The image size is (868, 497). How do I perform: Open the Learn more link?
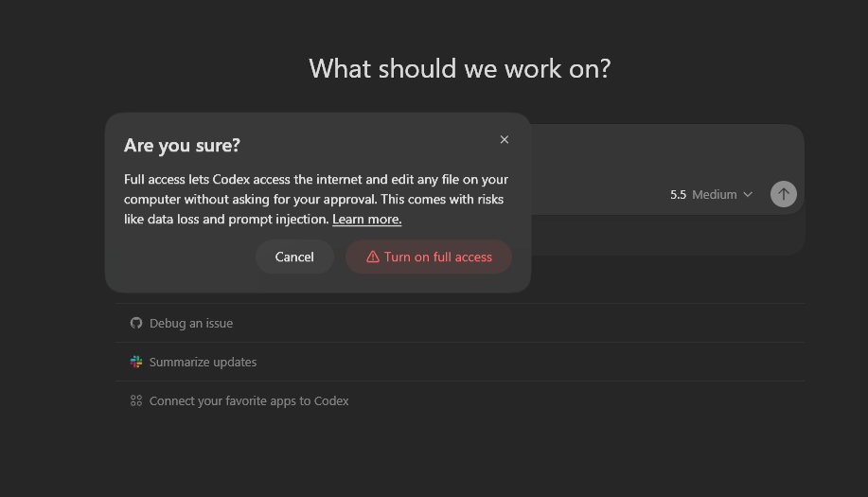pyautogui.click(x=366, y=220)
